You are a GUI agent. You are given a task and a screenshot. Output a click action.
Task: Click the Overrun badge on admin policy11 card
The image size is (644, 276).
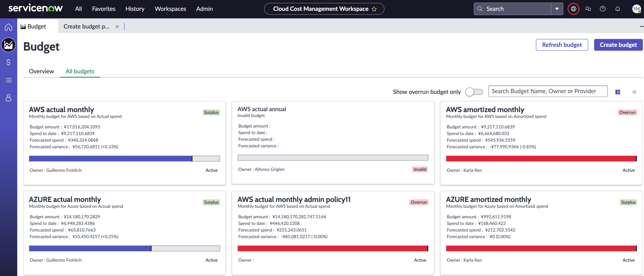(x=419, y=202)
